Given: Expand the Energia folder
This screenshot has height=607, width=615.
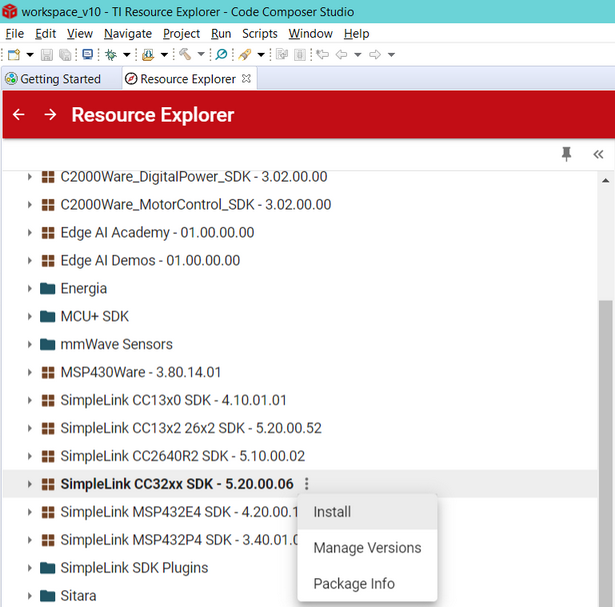Looking at the screenshot, I should (x=29, y=289).
